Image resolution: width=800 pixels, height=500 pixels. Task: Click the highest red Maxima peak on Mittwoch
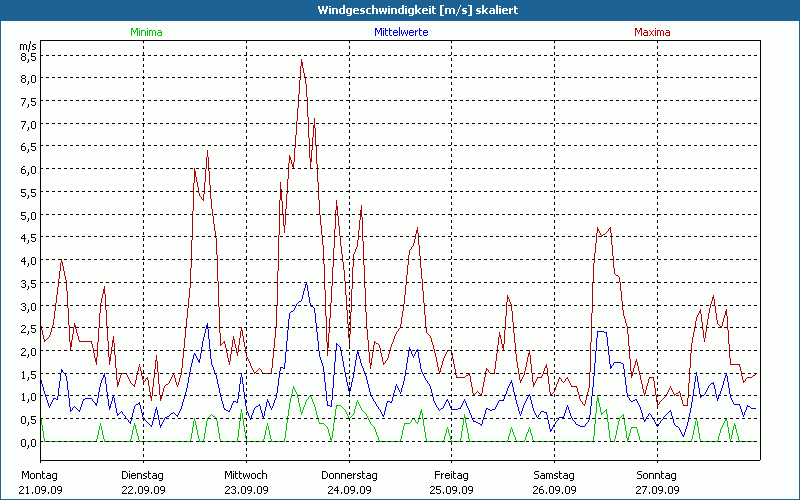click(x=302, y=60)
